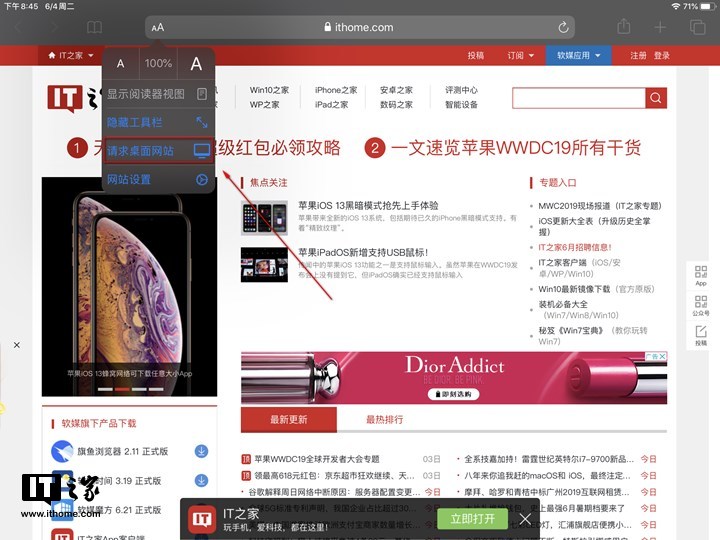Image resolution: width=720 pixels, height=540 pixels.
Task: Focus the site search input box
Action: pyautogui.click(x=579, y=98)
